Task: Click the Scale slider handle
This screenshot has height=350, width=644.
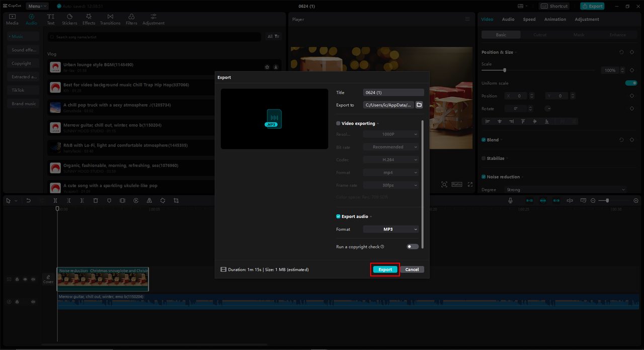Action: click(x=505, y=70)
